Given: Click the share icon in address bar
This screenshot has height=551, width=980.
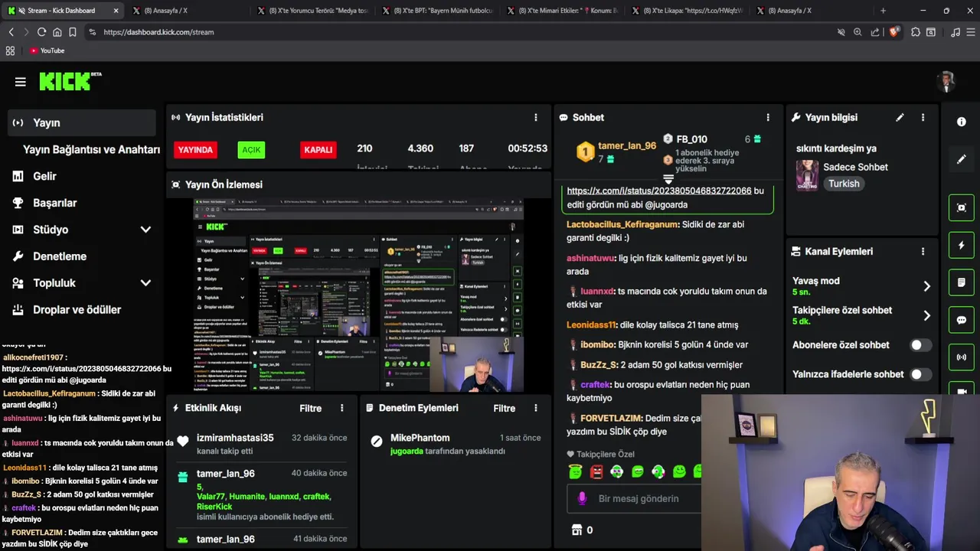Looking at the screenshot, I should (x=875, y=32).
